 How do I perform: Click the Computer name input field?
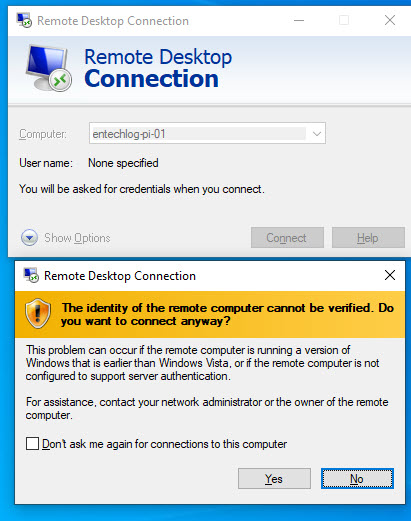pyautogui.click(x=199, y=134)
